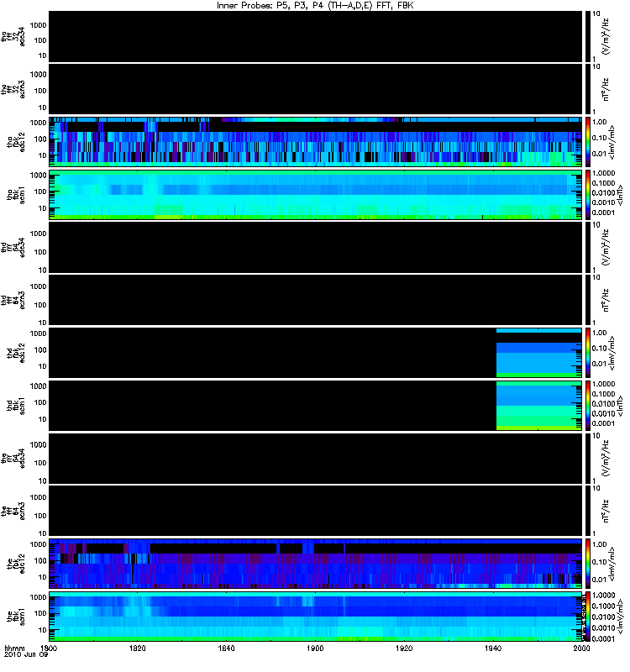Click the nT²/Hz unit label of tha scm3 panel

(x=606, y=89)
